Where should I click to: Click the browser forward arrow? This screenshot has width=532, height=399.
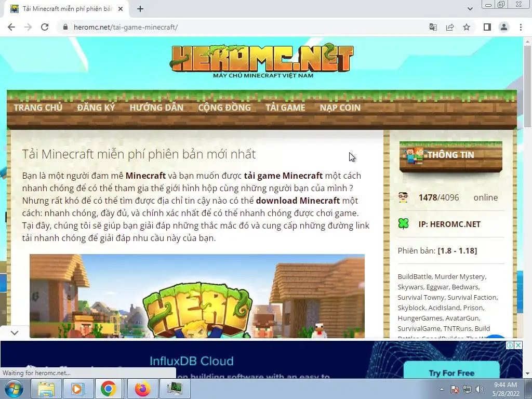[28, 27]
